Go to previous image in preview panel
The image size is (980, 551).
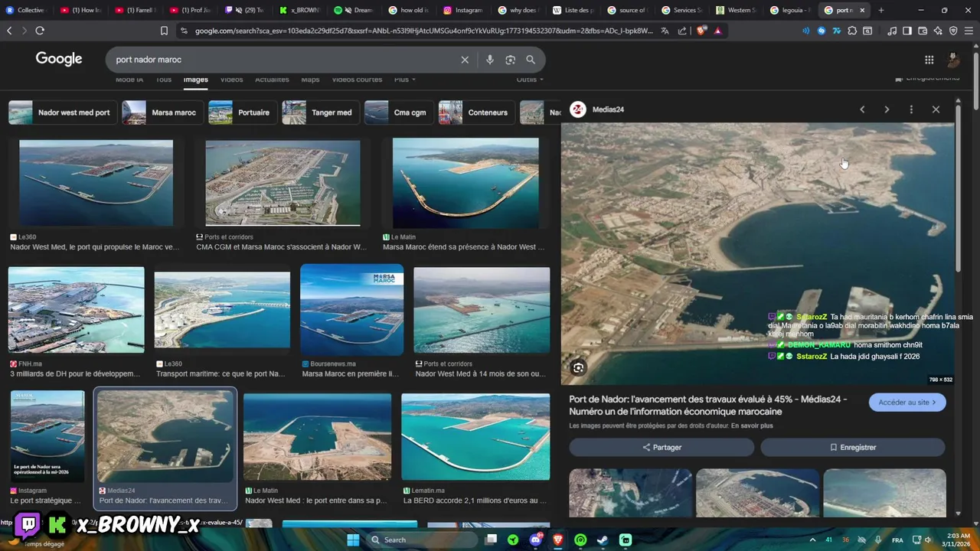(x=862, y=109)
